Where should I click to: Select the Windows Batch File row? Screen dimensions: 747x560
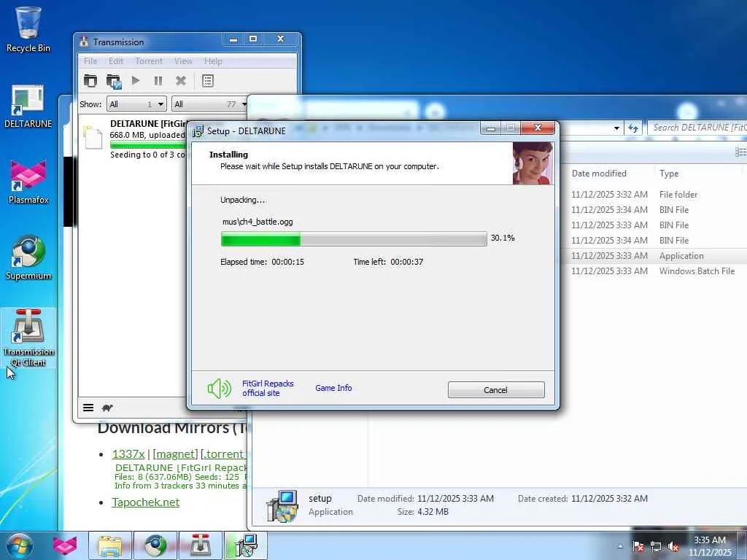(654, 271)
